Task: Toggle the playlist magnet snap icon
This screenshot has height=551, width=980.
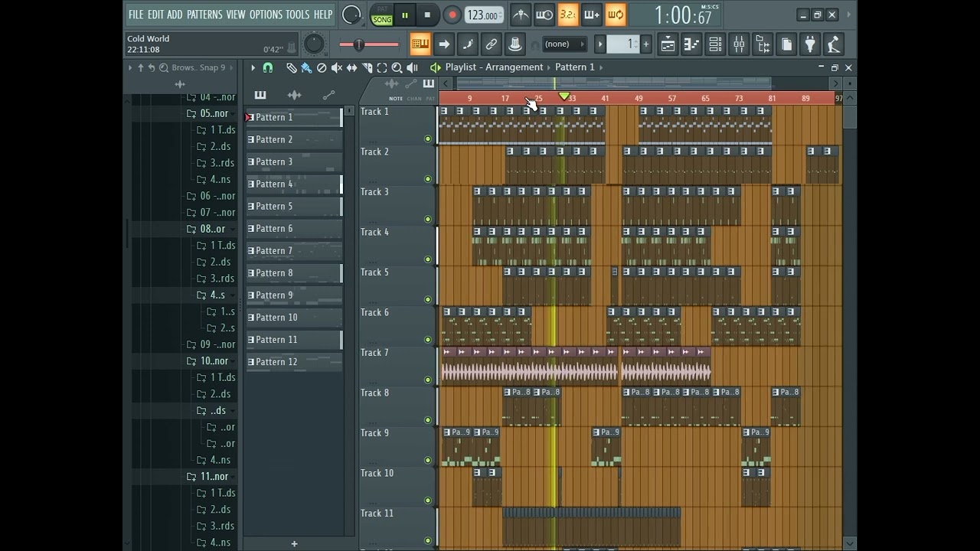Action: (x=268, y=68)
